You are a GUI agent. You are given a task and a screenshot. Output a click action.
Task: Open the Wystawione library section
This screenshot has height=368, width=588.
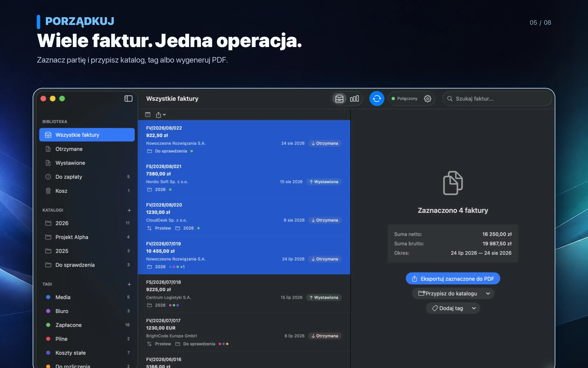click(87, 163)
